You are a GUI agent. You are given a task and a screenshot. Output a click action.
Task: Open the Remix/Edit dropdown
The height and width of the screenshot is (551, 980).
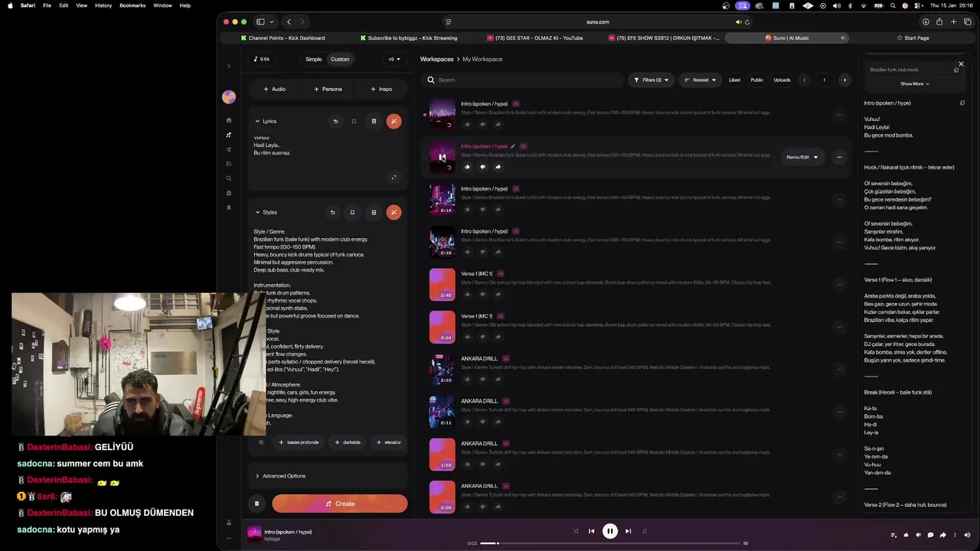tap(802, 157)
